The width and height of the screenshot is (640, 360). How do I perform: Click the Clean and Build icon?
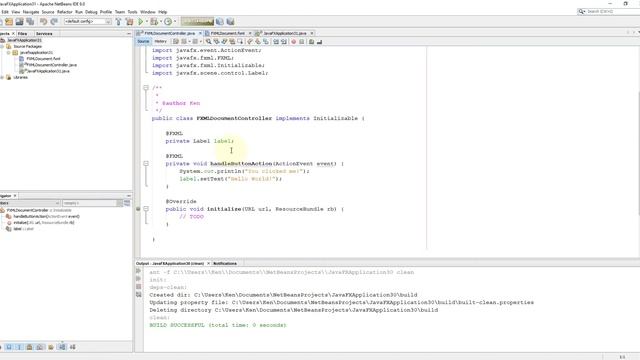(x=129, y=22)
